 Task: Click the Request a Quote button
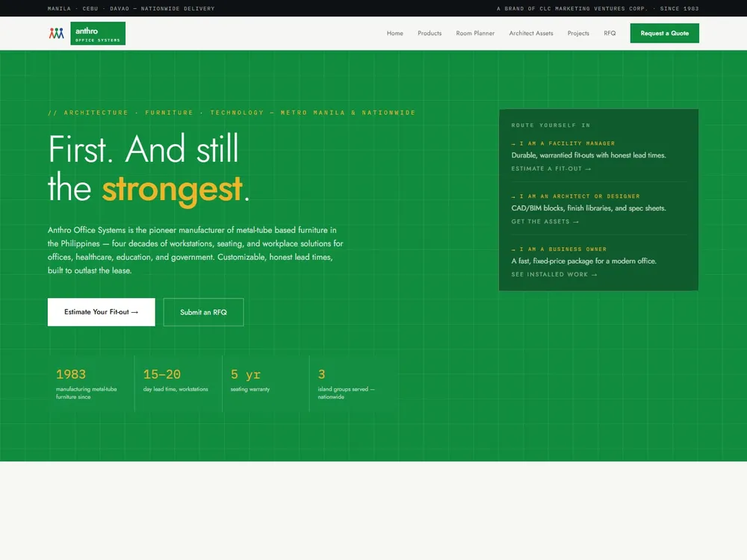pyautogui.click(x=664, y=34)
